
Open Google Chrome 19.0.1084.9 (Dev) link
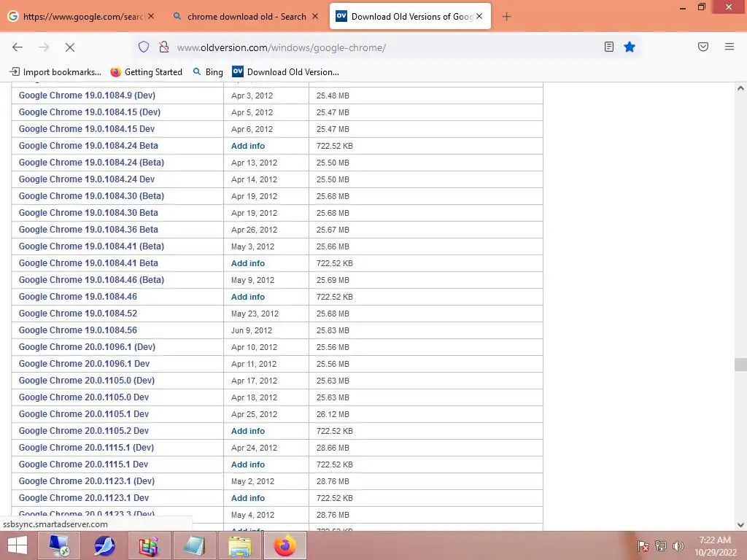point(88,96)
